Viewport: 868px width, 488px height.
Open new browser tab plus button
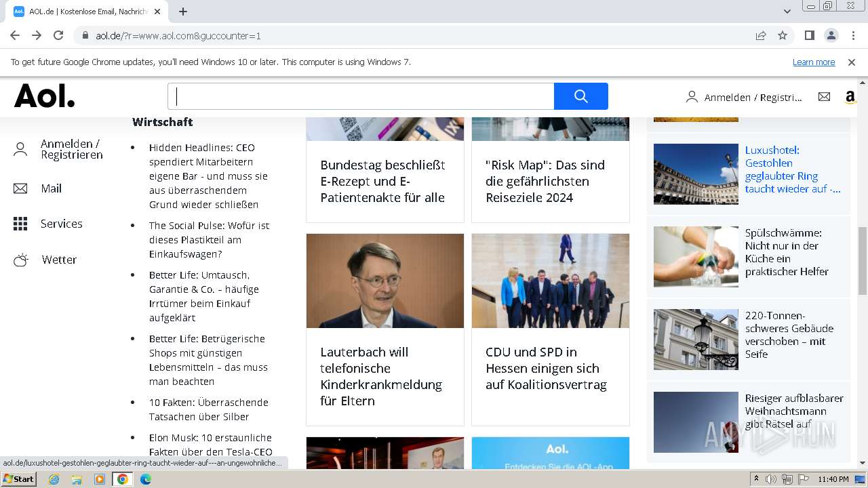182,12
